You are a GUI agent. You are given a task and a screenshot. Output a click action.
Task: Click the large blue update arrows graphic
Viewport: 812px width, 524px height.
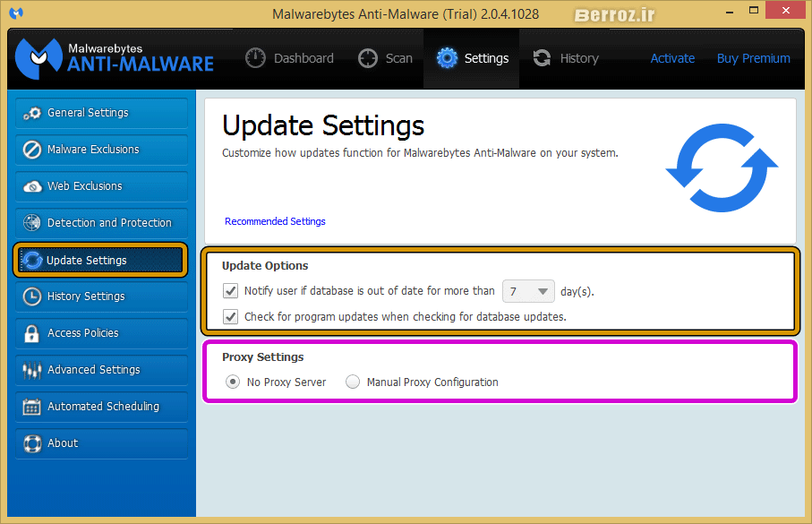click(722, 168)
